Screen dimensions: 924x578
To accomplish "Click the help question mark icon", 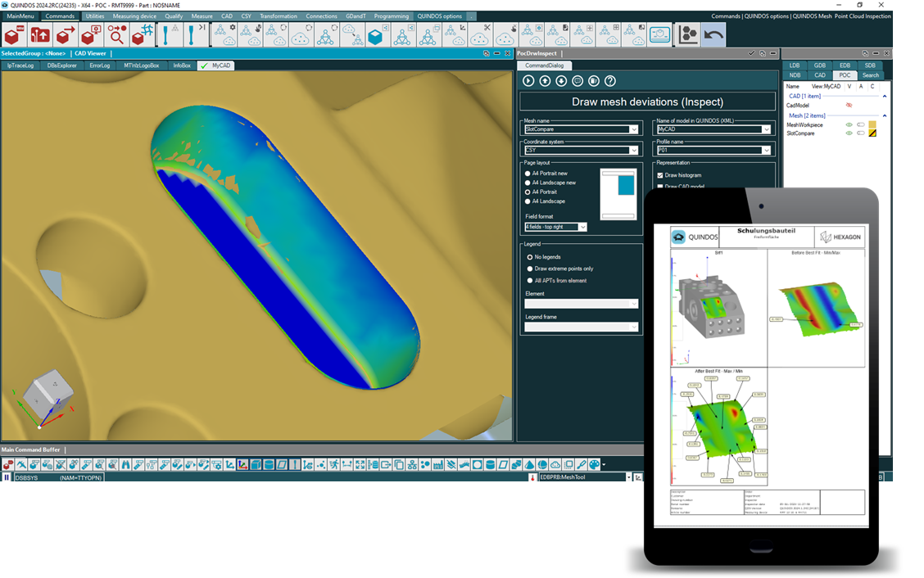I will point(610,81).
